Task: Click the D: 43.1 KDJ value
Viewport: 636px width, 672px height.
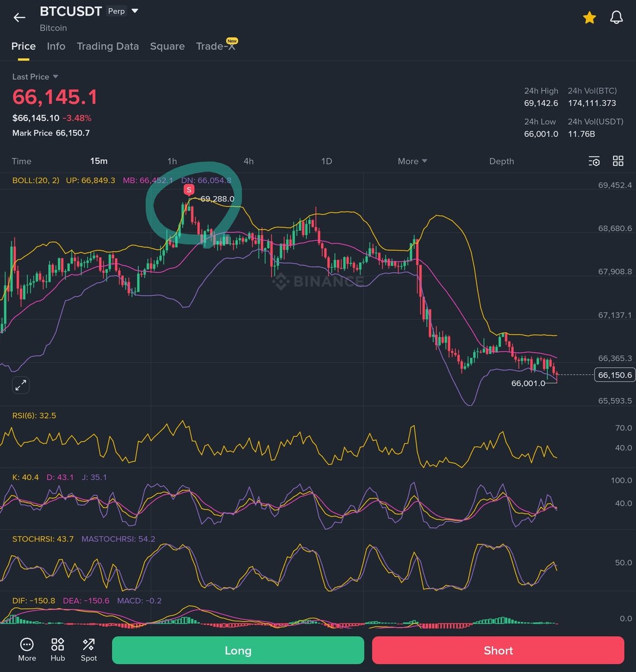Action: pyautogui.click(x=60, y=477)
